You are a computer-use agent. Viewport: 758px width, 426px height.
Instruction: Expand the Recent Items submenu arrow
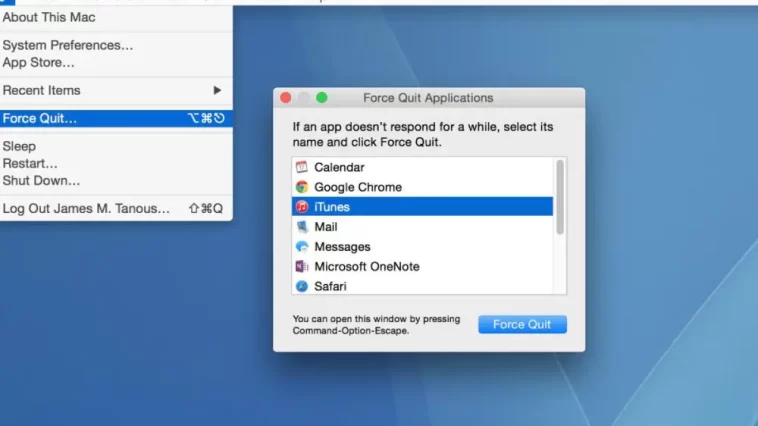pyautogui.click(x=217, y=90)
